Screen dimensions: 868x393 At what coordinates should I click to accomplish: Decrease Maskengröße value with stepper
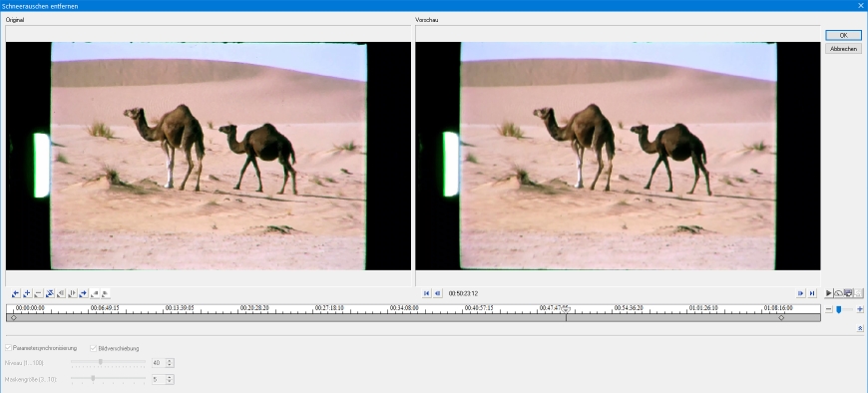coord(170,381)
